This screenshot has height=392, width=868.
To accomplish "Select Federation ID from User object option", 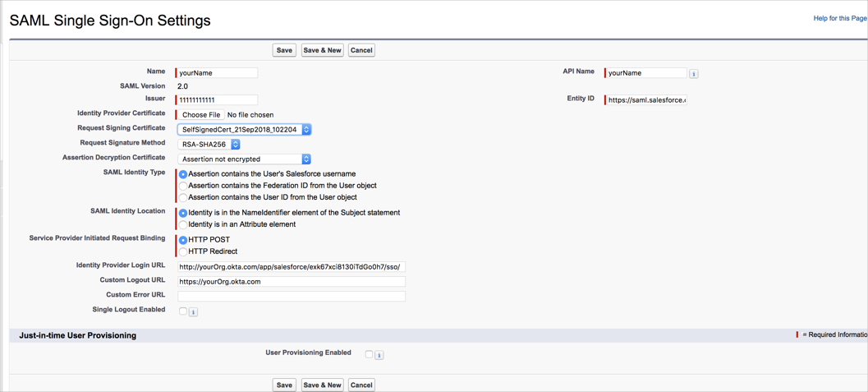I will [184, 186].
